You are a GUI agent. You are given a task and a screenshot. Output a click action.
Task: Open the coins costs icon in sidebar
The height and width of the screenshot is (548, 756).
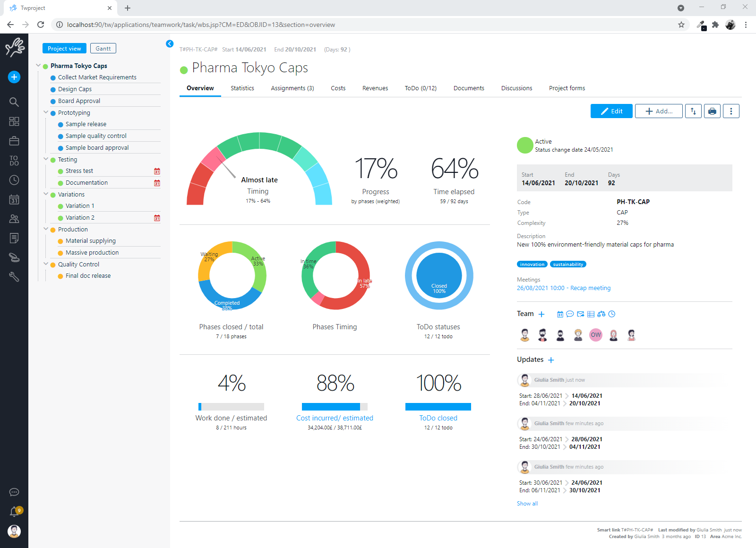click(x=14, y=257)
